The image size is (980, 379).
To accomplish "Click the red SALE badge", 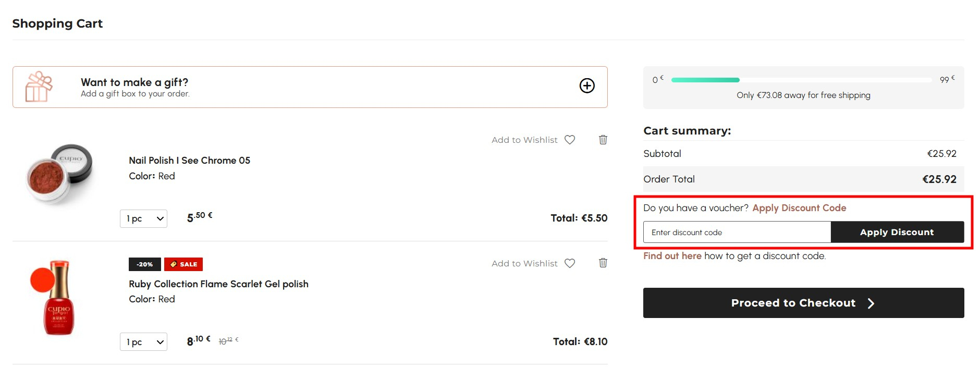I will coord(183,264).
